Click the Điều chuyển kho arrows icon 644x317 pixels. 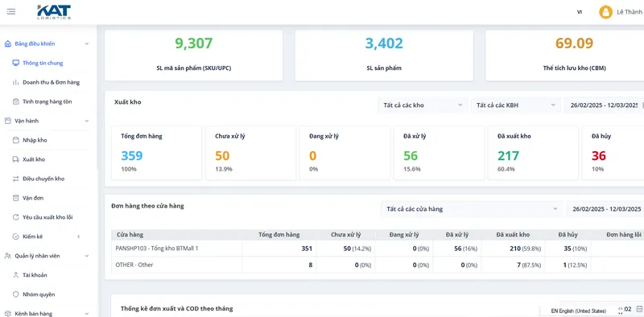[x=15, y=179]
